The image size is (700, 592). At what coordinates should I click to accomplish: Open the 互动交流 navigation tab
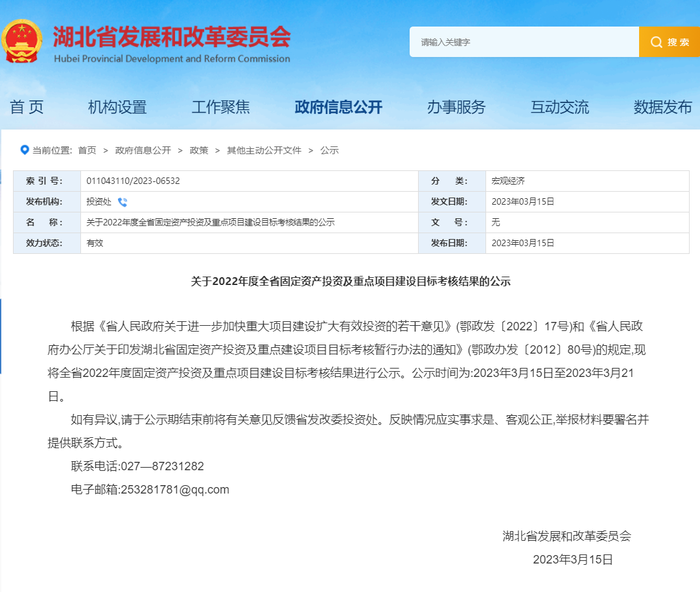click(x=559, y=107)
